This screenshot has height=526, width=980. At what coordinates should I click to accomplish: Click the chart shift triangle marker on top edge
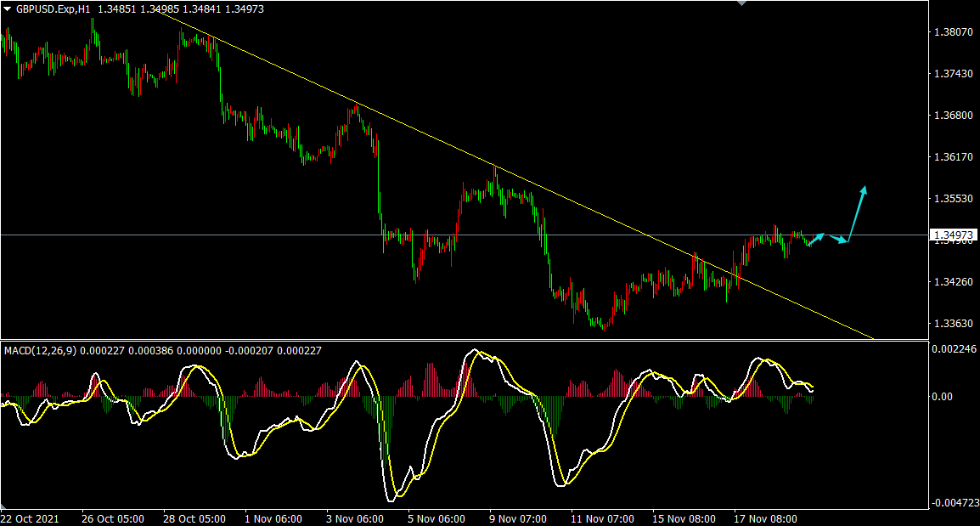[x=742, y=3]
